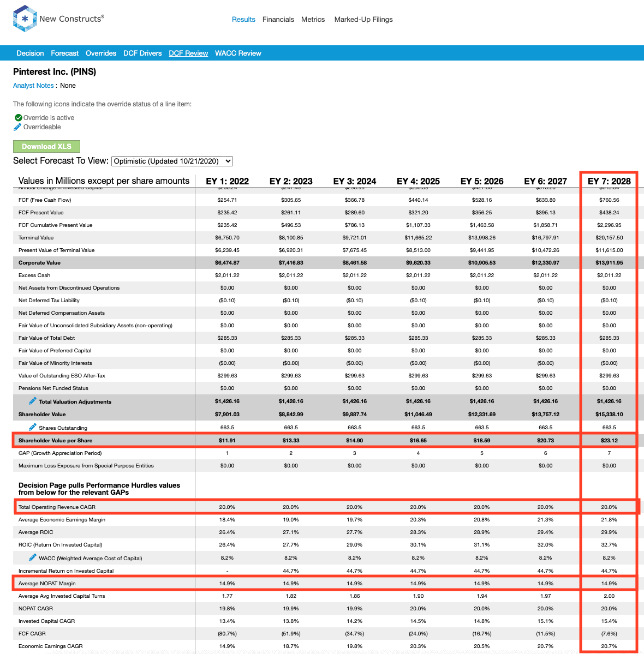
Task: Click the Invested Capital CAGR row label
Action: click(x=47, y=621)
